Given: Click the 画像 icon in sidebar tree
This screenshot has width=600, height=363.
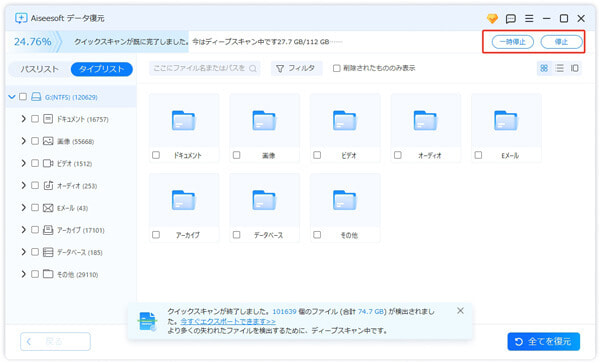Looking at the screenshot, I should 48,141.
